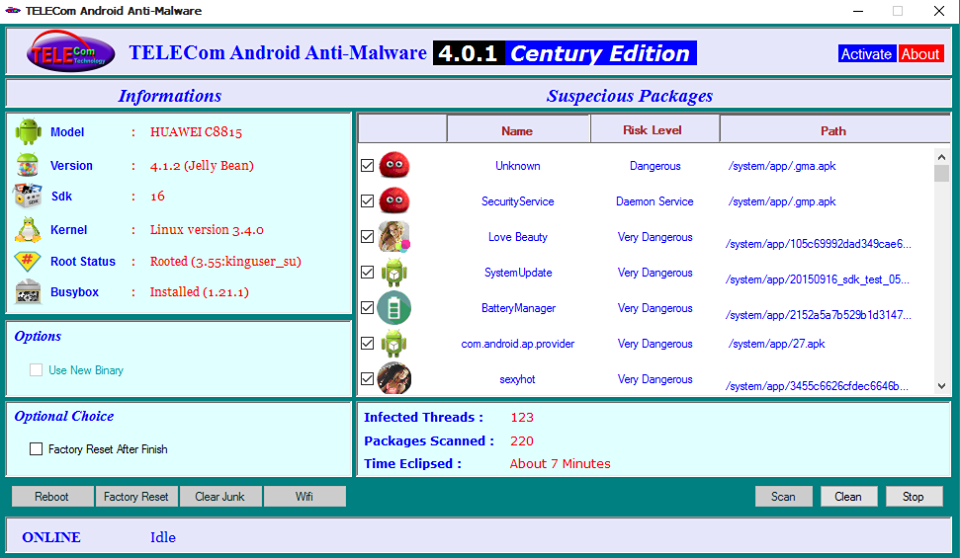The width and height of the screenshot is (960, 558).
Task: Click the Idle status text
Action: 163,537
